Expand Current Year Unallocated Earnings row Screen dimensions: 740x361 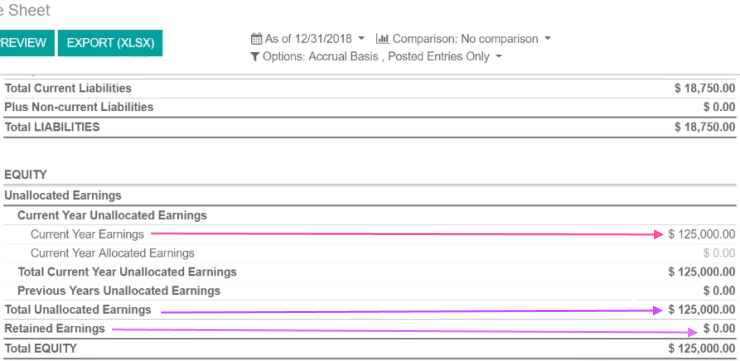click(112, 216)
